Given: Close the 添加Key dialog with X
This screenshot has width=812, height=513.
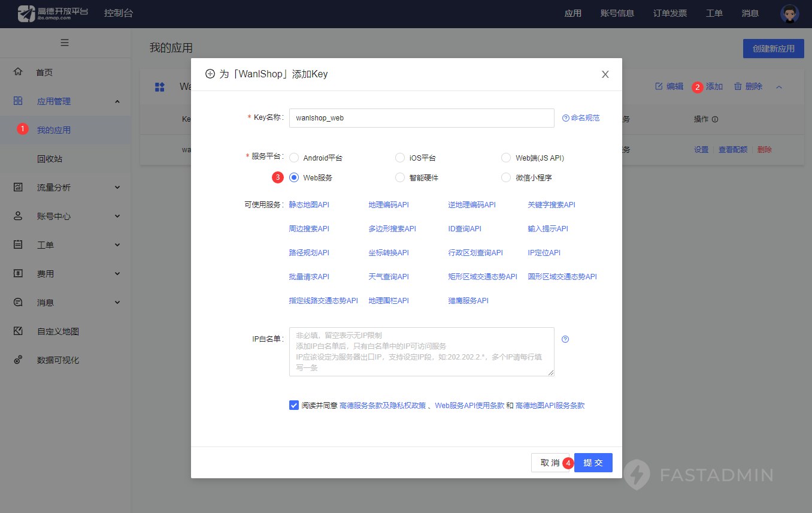Looking at the screenshot, I should [605, 74].
